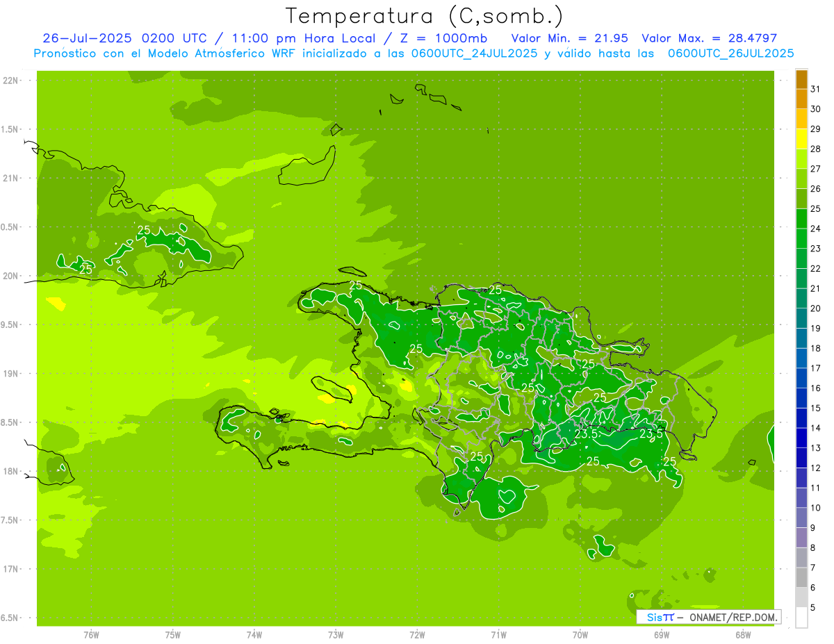
Task: Pick the green swatch between legend 23 and 24
Action: point(801,239)
